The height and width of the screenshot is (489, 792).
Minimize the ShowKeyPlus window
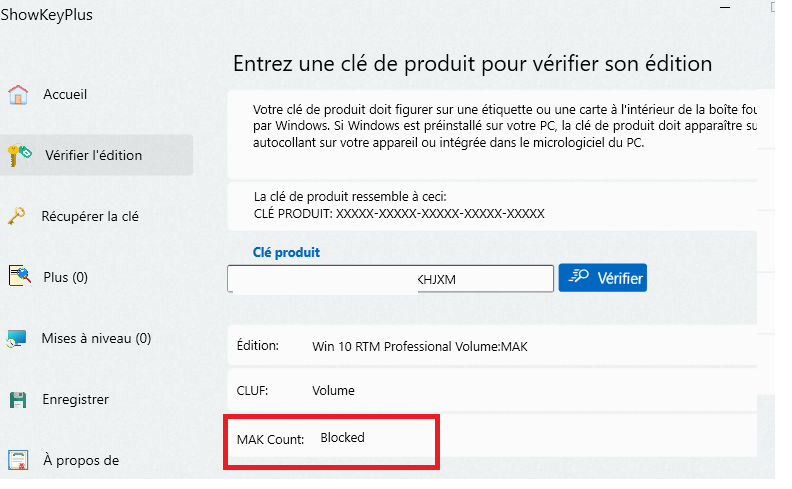[725, 8]
